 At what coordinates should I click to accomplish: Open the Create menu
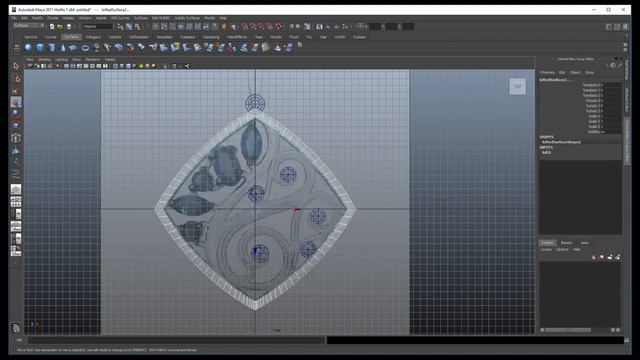pos(52,18)
